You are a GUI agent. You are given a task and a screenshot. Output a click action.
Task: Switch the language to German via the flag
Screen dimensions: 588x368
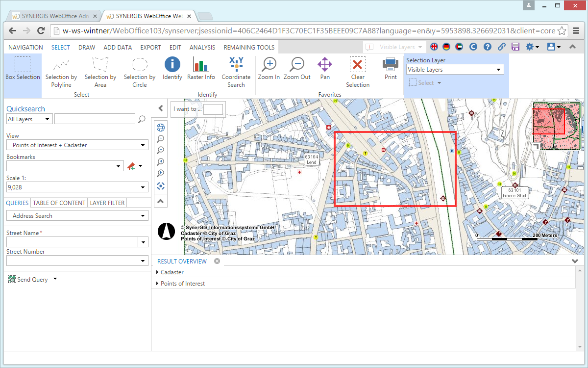pos(446,47)
